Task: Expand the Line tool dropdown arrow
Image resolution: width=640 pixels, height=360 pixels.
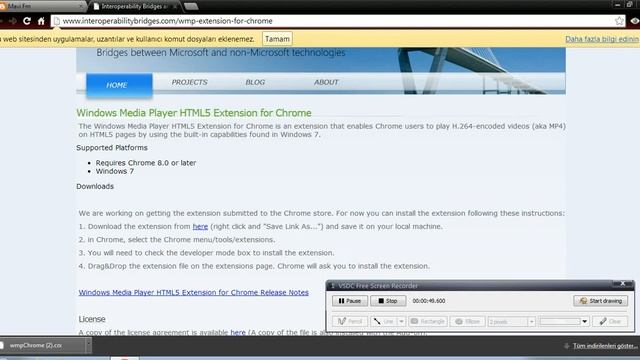Action: tap(401, 322)
